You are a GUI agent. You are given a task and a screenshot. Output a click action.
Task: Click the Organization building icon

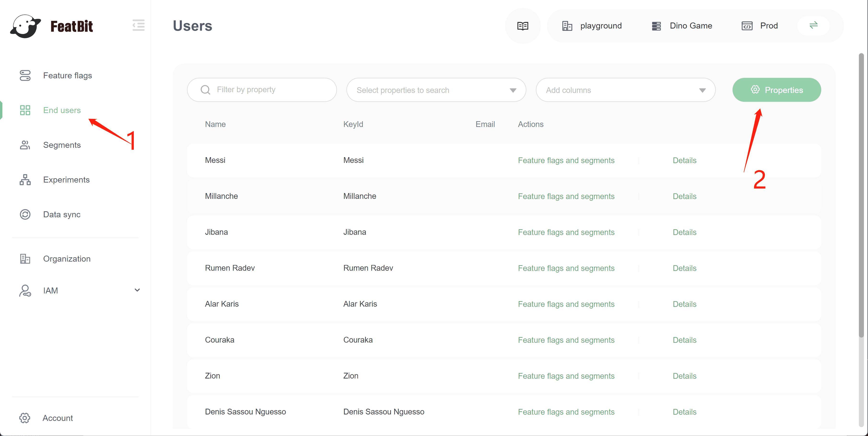click(25, 258)
